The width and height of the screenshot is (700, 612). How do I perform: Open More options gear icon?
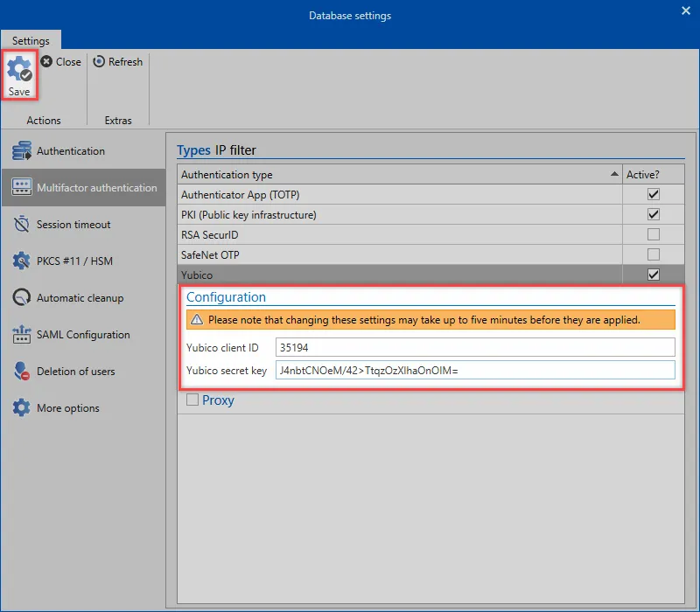pyautogui.click(x=22, y=408)
